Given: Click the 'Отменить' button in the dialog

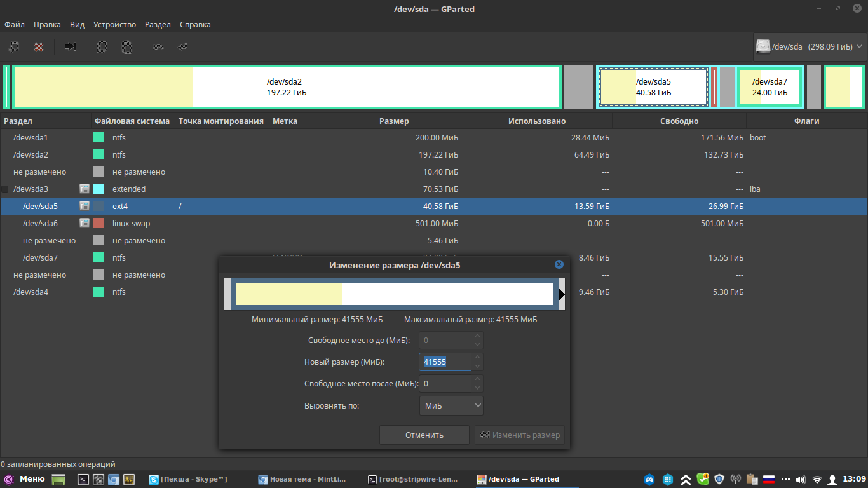Looking at the screenshot, I should tap(424, 435).
